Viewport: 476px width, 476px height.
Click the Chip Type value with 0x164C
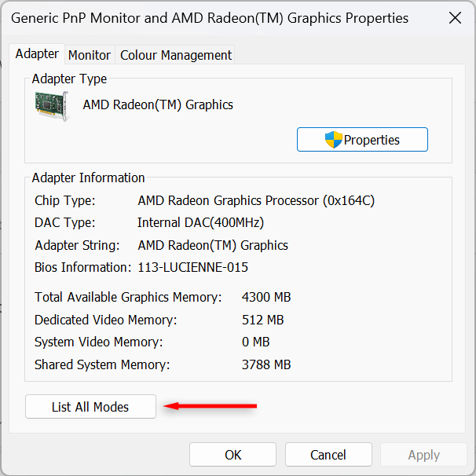tap(256, 200)
